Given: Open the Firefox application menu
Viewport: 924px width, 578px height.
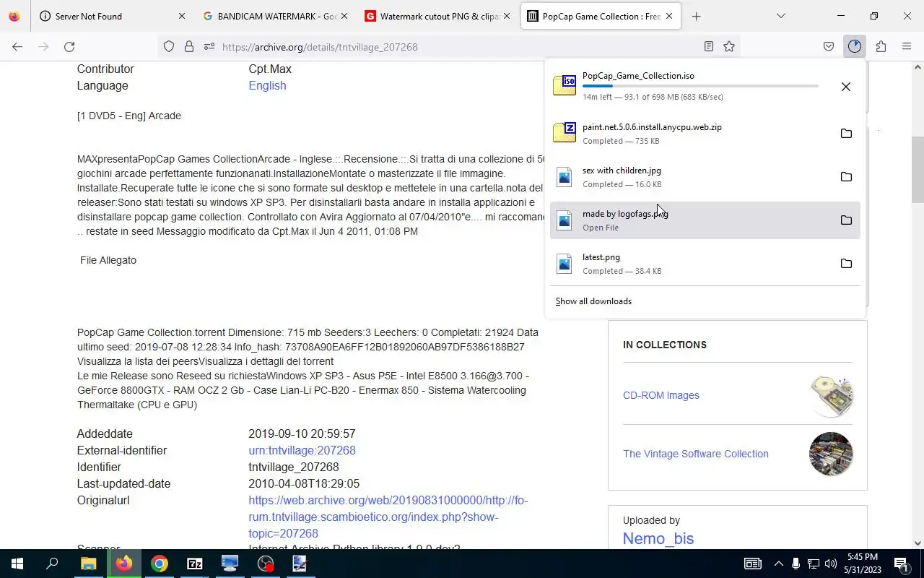Looking at the screenshot, I should point(907,46).
